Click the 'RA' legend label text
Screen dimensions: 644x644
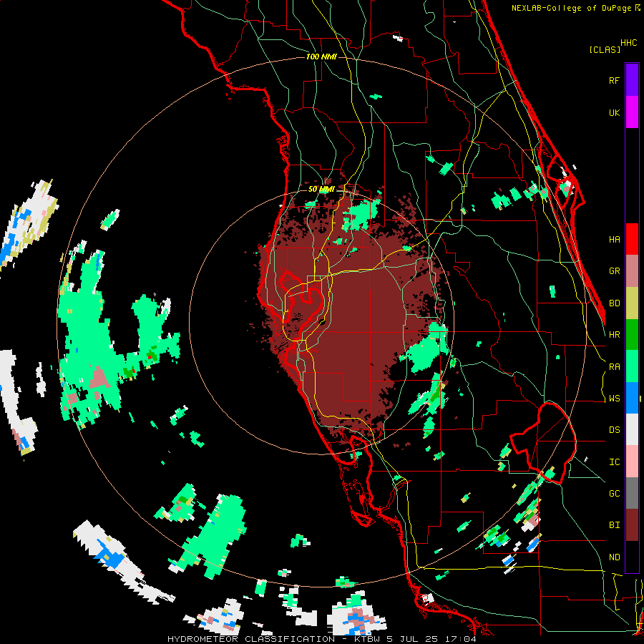[x=614, y=367]
